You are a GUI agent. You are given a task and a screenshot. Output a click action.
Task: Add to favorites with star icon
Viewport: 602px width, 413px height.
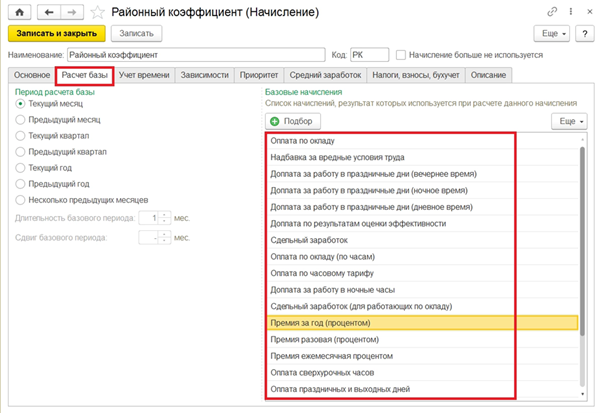(x=96, y=12)
